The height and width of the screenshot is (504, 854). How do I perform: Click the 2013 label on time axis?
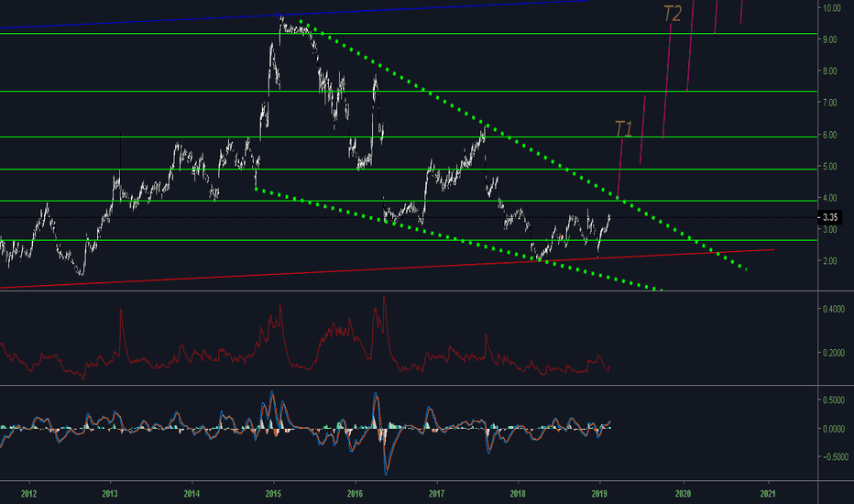pyautogui.click(x=110, y=494)
